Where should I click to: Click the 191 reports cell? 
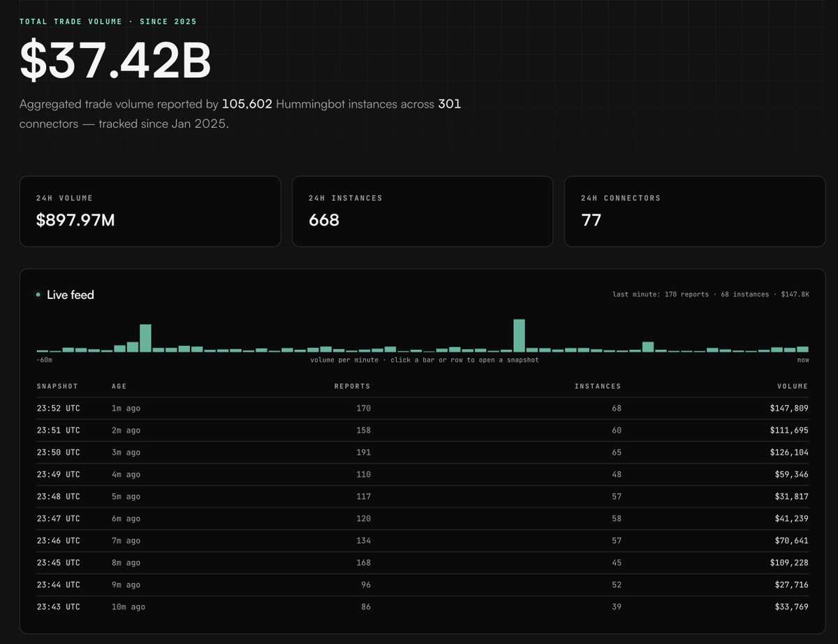(x=363, y=453)
